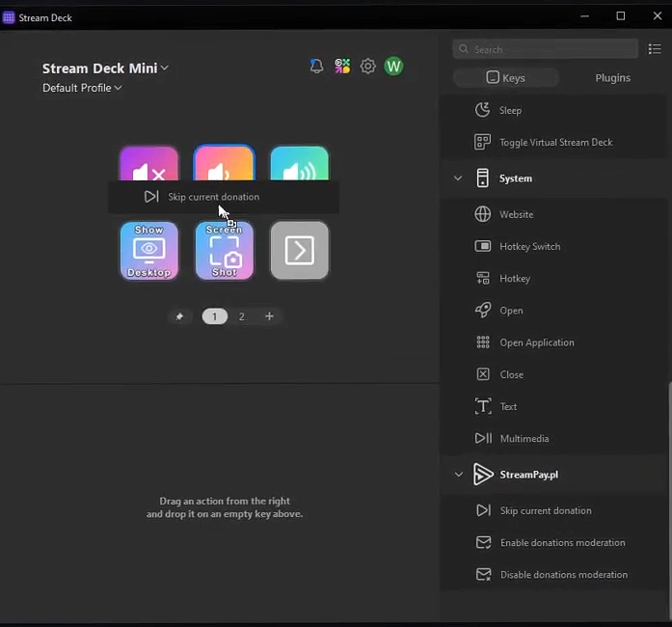
Task: Open the Default Profile dropdown
Action: 82,88
